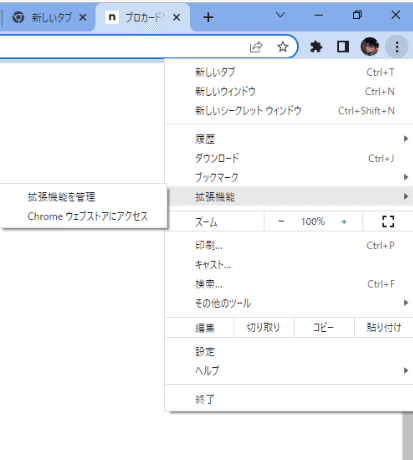
Task: Select 新しいウィンドウ menu item
Action: [289, 91]
